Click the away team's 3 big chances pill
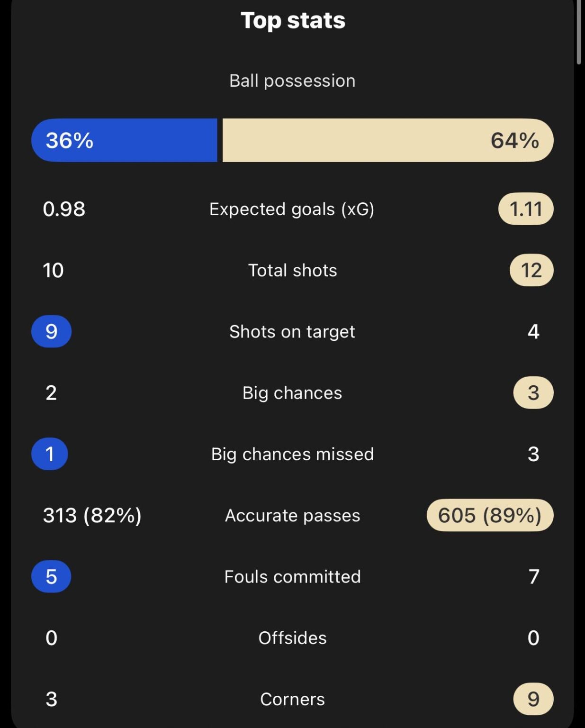This screenshot has height=728, width=585. click(x=532, y=392)
